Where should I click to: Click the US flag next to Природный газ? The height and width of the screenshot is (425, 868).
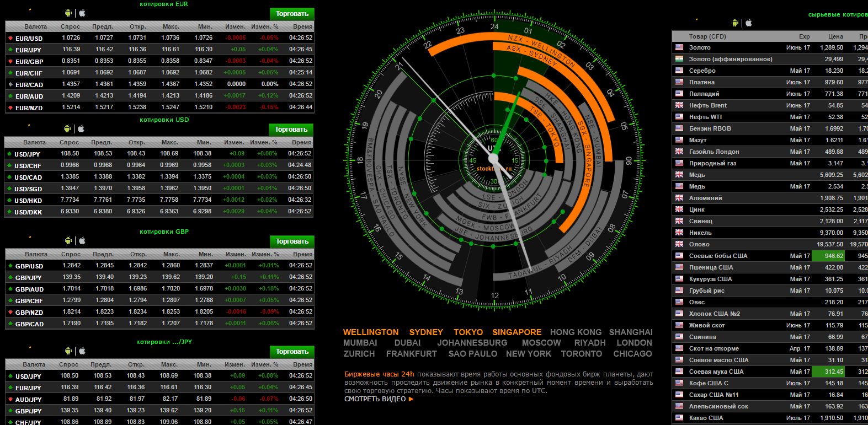(x=679, y=163)
